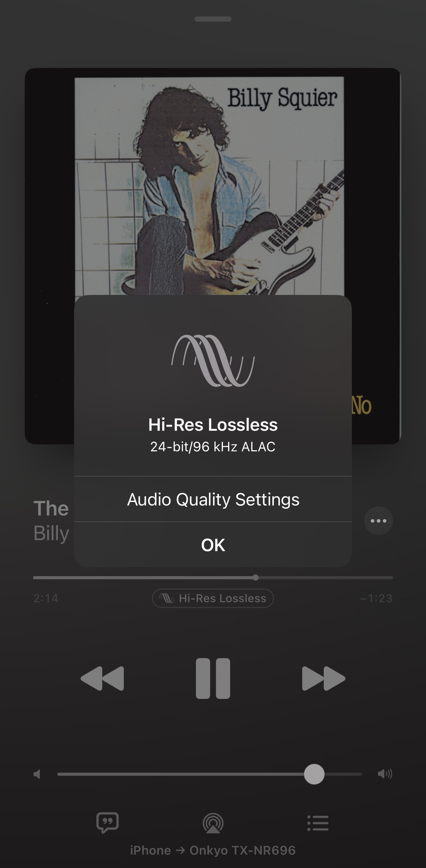Dismiss the dialog with OK
The image size is (426, 868).
[213, 545]
